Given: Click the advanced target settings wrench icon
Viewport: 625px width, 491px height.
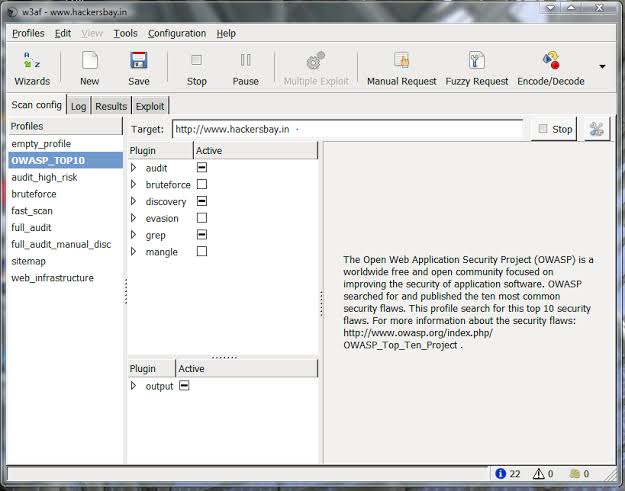Looking at the screenshot, I should point(597,129).
